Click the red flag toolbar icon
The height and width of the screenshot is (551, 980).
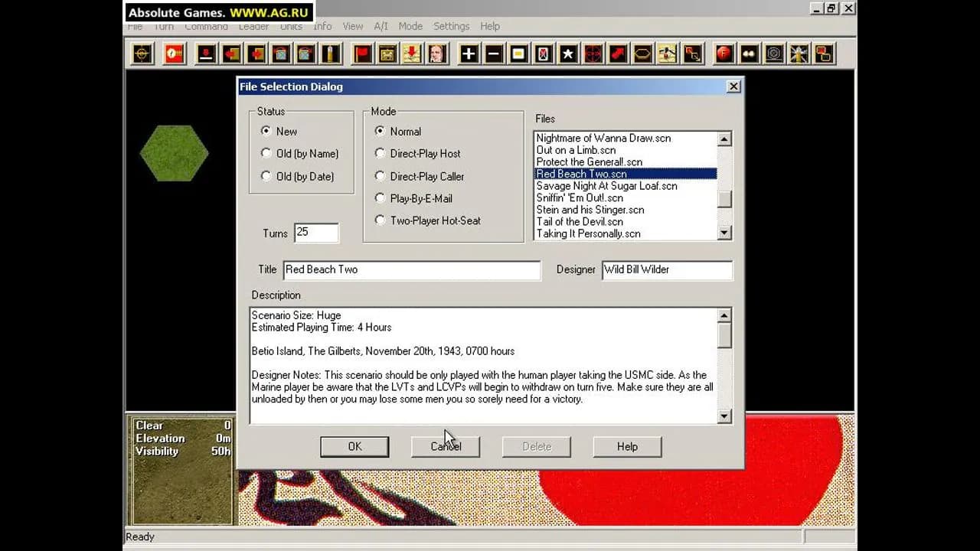tap(362, 54)
